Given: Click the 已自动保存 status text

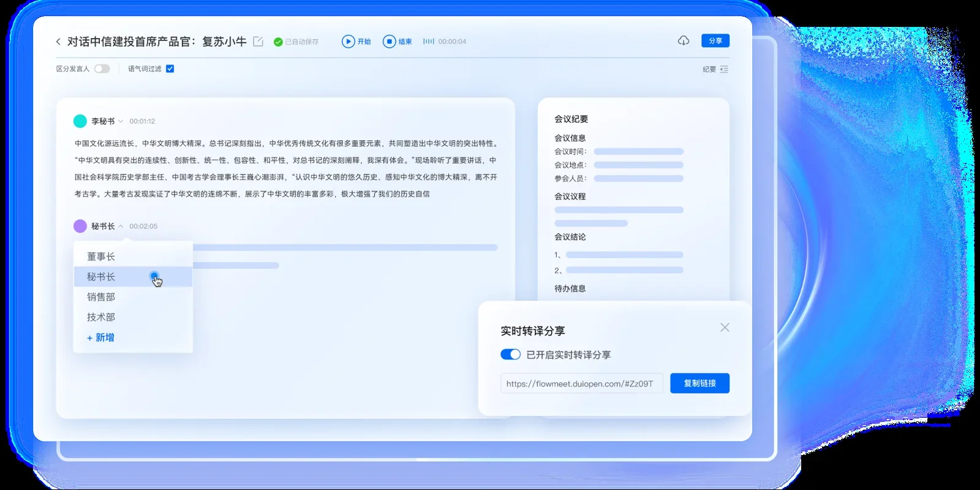Looking at the screenshot, I should (x=302, y=42).
